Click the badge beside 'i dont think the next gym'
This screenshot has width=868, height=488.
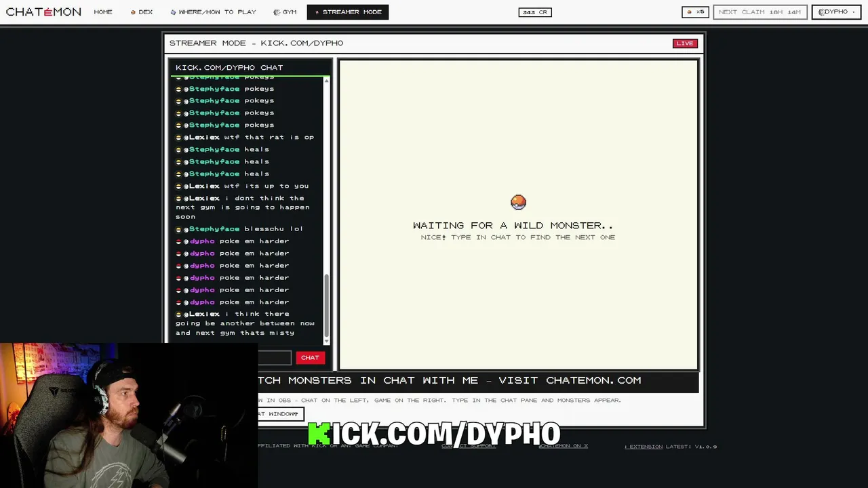[178, 199]
